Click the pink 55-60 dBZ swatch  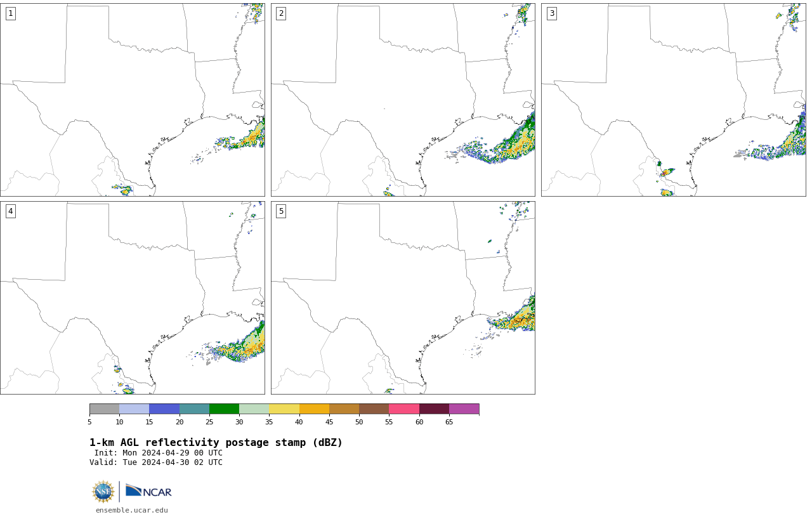[404, 409]
